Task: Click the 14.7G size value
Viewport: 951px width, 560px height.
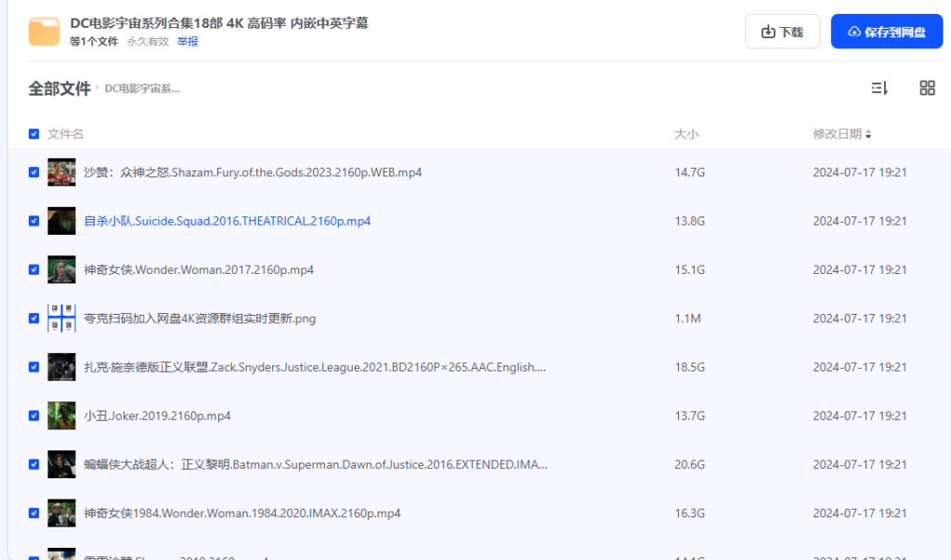Action: [x=690, y=173]
